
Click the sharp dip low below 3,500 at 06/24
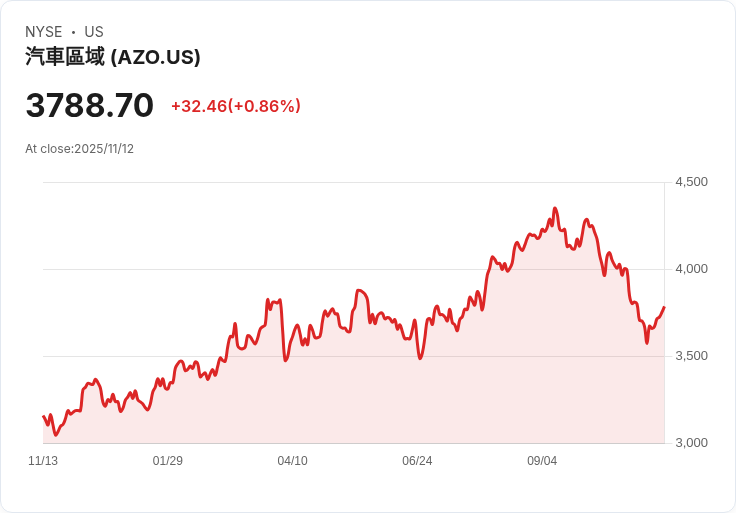(420, 358)
